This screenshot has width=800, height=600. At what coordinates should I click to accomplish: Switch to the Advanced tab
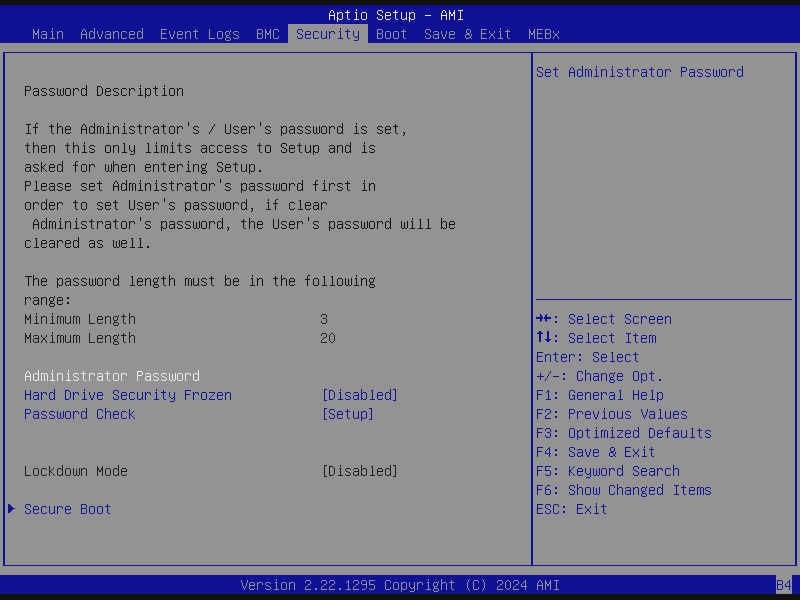coord(111,34)
